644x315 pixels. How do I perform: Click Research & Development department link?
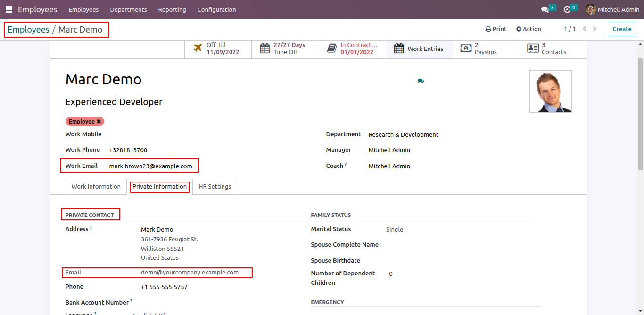pyautogui.click(x=404, y=135)
